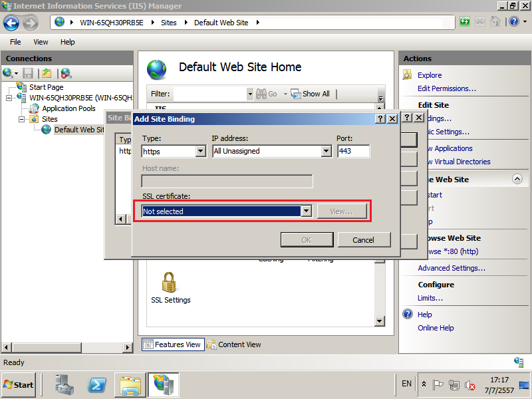532x399 pixels.
Task: Launch PowerShell from the taskbar
Action: (98, 384)
